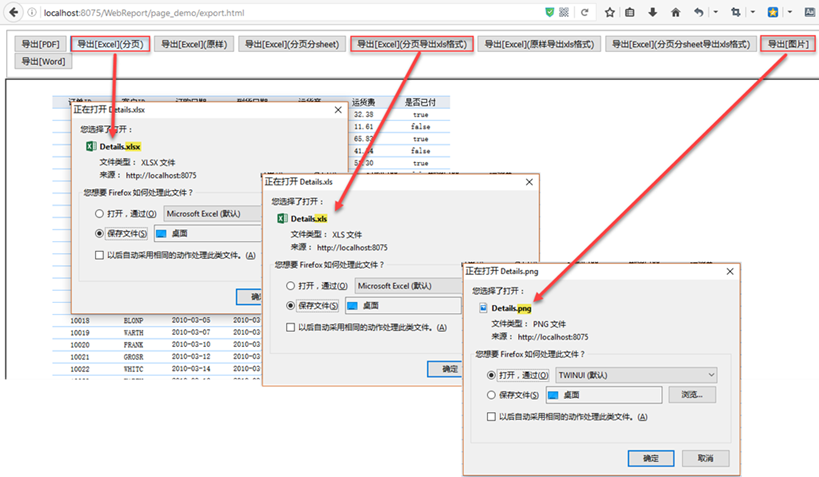Image resolution: width=819 pixels, height=477 pixels.
Task: Click the blue star extension icon
Action: pos(773,13)
